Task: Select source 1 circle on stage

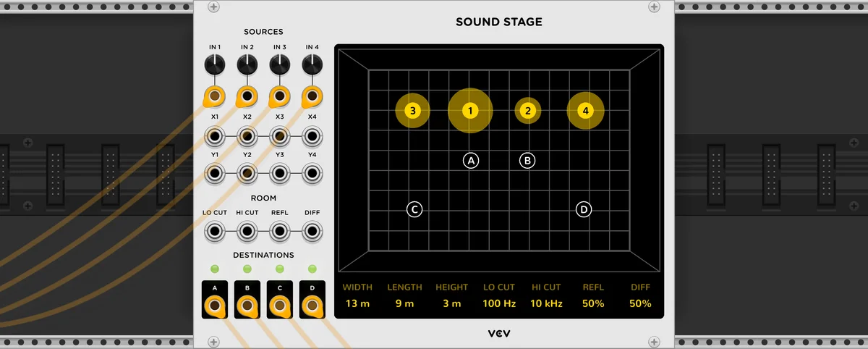Action: pos(470,111)
